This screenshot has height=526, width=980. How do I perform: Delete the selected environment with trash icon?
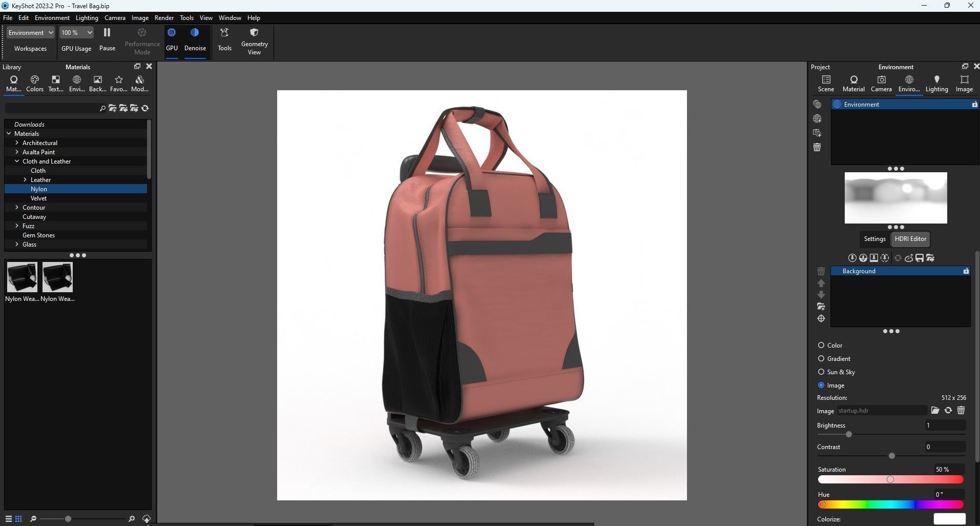[x=817, y=147]
